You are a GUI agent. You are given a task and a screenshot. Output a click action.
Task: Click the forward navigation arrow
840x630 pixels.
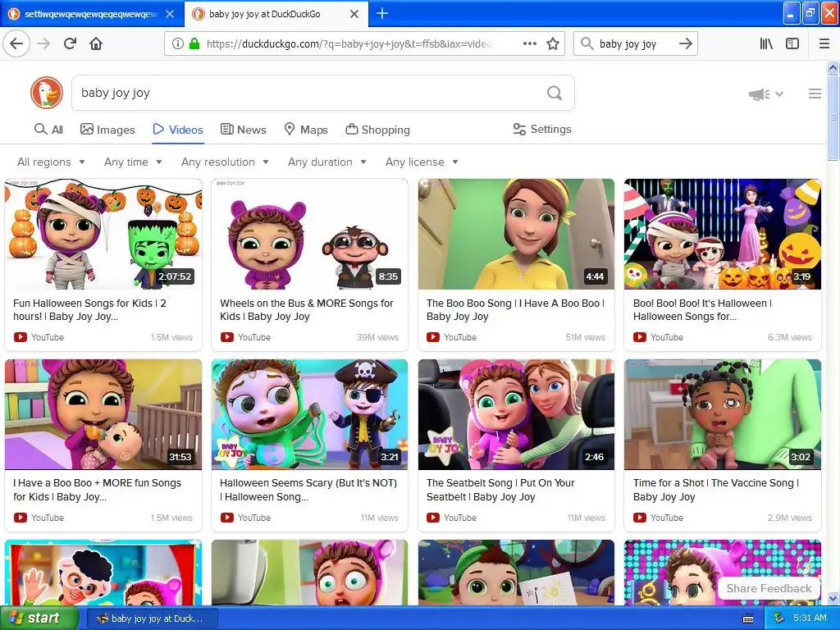tap(44, 43)
